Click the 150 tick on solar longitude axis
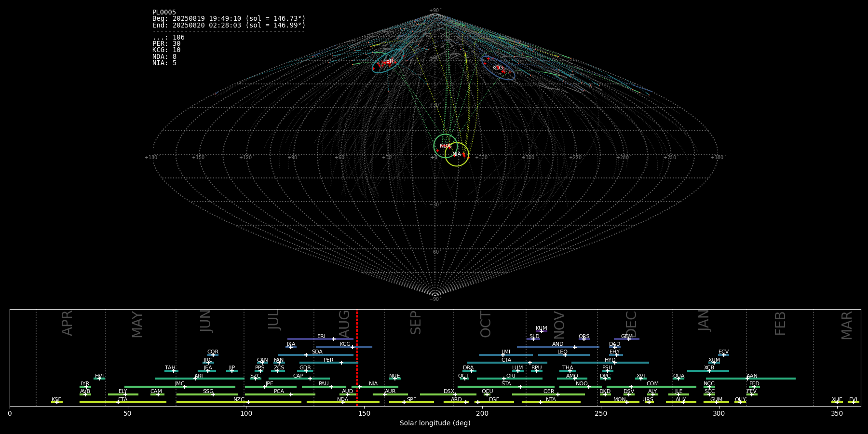 coord(364,413)
